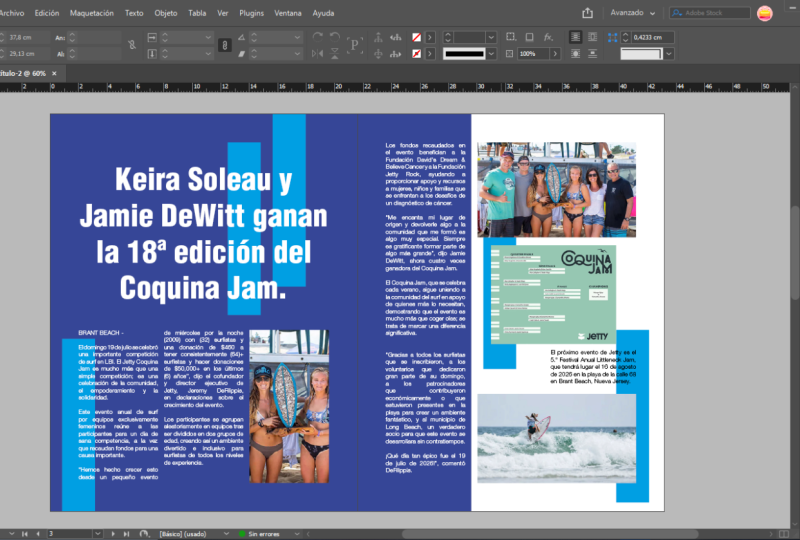Viewport: 800px width, 540px height.
Task: Open the Archivo menu
Action: [x=11, y=13]
